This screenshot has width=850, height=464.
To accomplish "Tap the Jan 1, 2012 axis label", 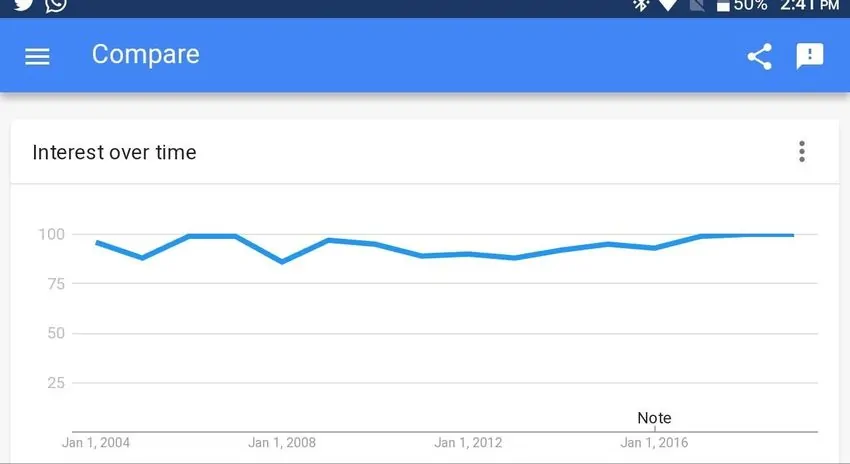I will (x=468, y=442).
